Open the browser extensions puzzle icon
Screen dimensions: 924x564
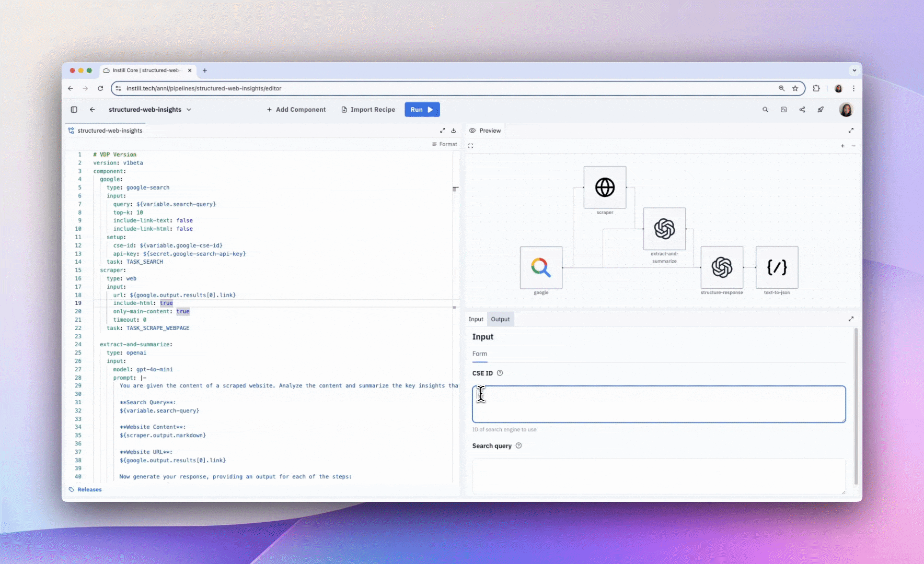[816, 88]
